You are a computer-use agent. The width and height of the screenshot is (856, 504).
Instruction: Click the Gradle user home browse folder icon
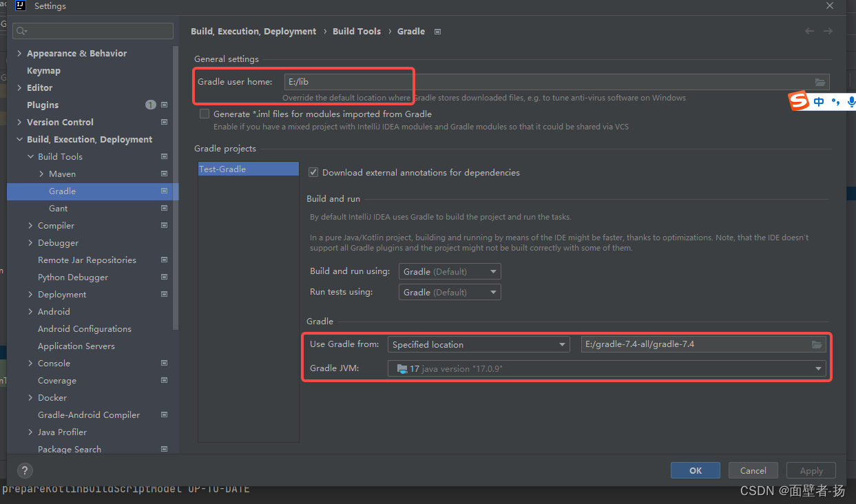click(x=820, y=82)
